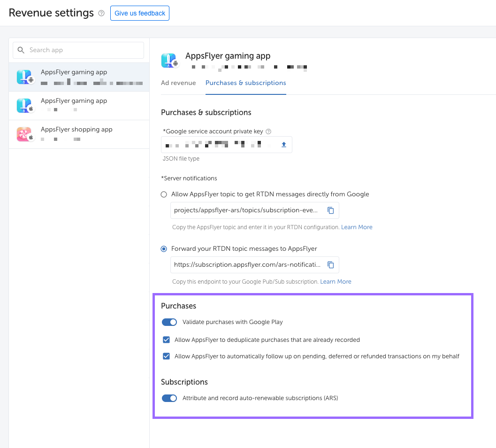Open the Purchases & subscriptions tab

[x=245, y=83]
